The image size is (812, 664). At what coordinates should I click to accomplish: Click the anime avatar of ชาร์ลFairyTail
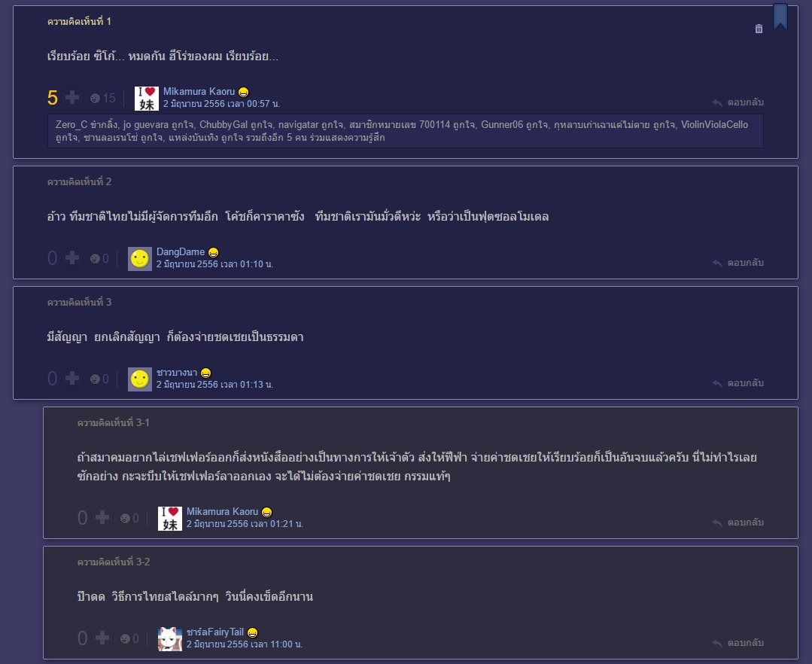coord(170,638)
